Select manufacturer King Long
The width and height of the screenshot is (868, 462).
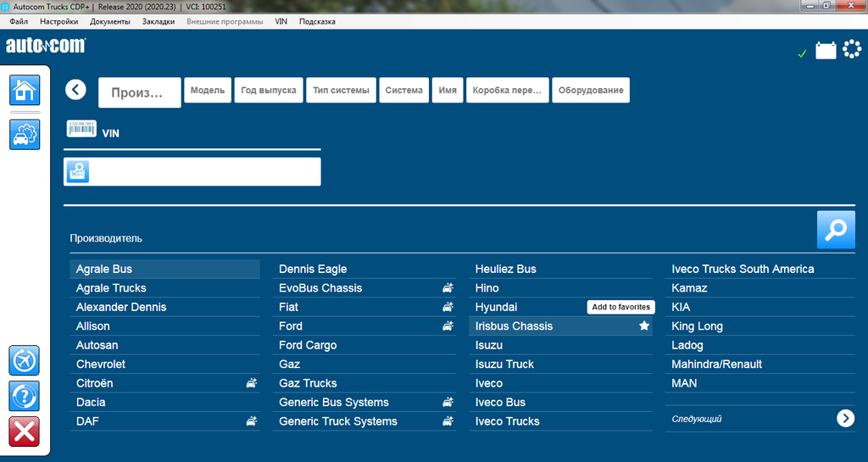(x=760, y=326)
